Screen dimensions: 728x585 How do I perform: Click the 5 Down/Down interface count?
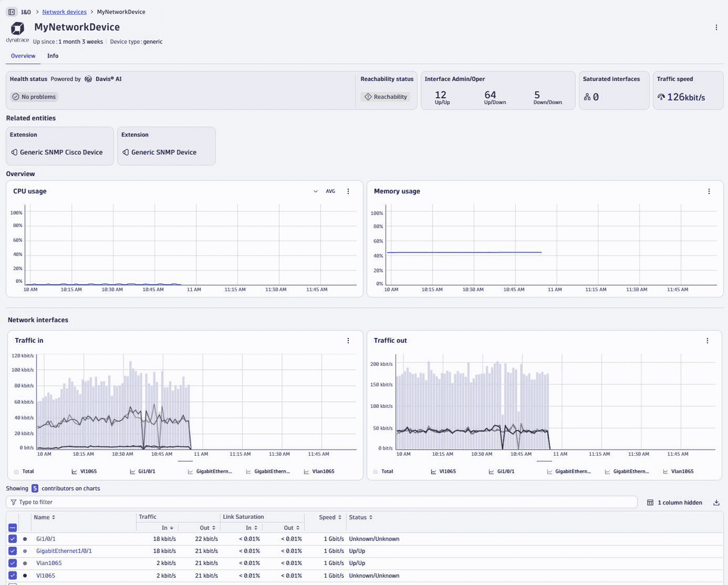[x=548, y=97]
